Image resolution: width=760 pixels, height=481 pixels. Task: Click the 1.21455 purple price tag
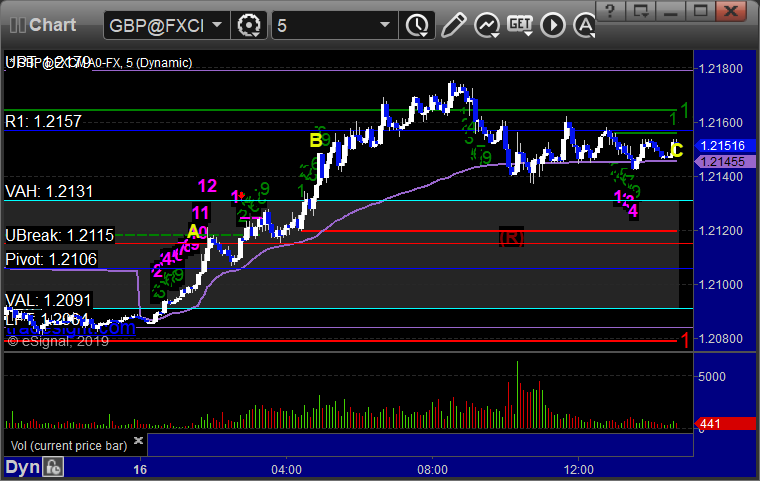725,161
